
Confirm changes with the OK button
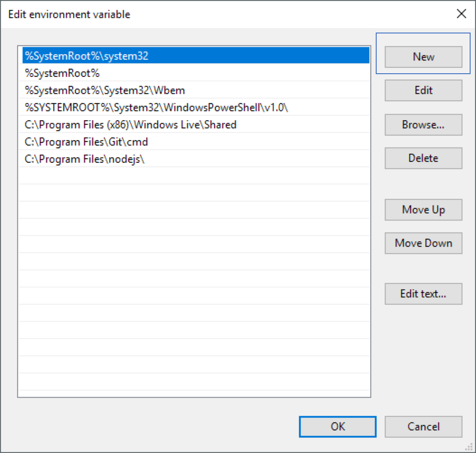[x=337, y=426]
